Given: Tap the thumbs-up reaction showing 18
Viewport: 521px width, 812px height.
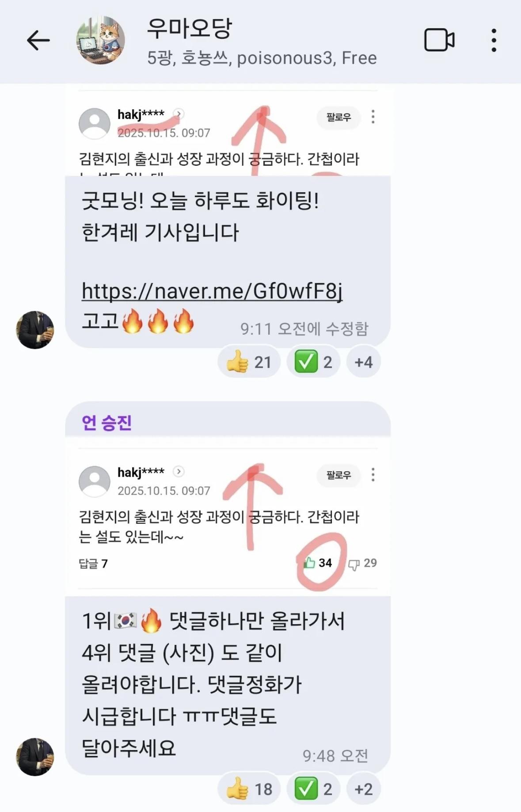Looking at the screenshot, I should pos(249,789).
